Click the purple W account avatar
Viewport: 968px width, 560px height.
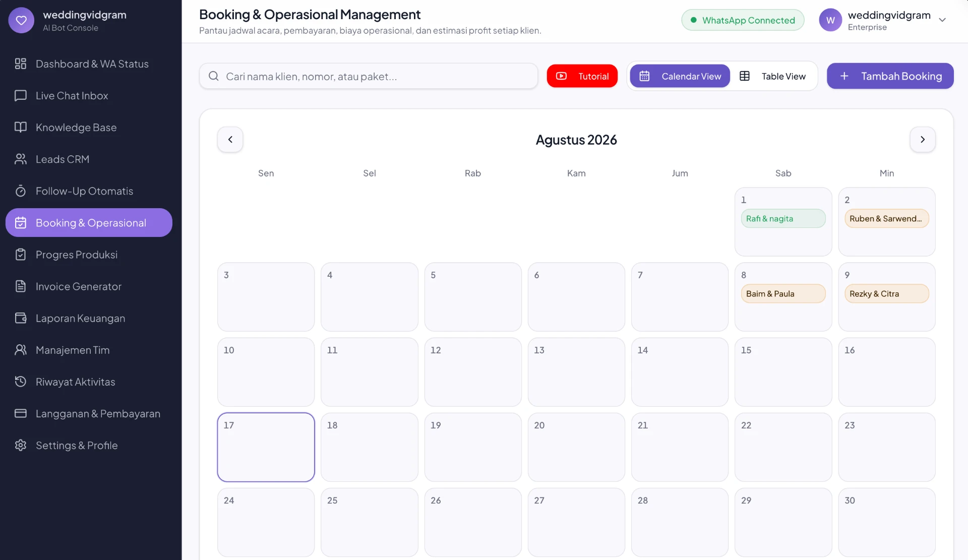pyautogui.click(x=830, y=20)
